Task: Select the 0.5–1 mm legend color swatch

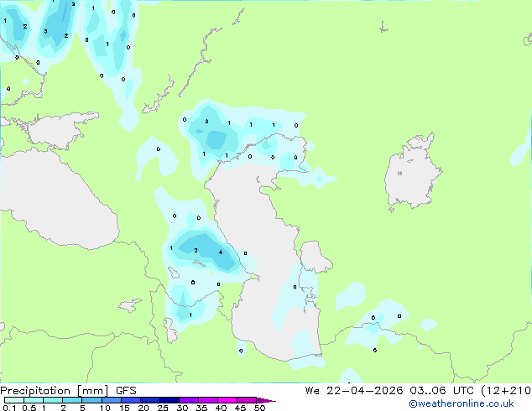Action: [x=34, y=400]
